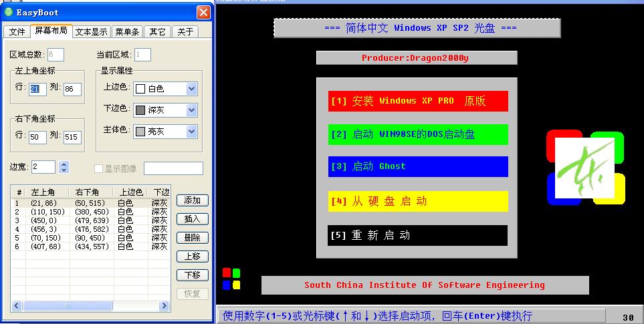
Task: Click the top-left 行 field showing 21
Action: coord(37,89)
